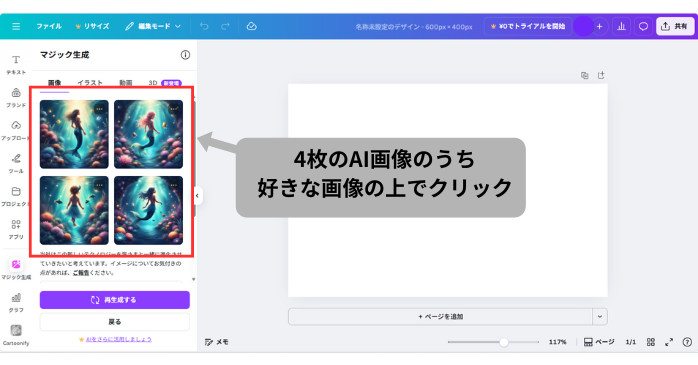Screen dimensions: 698x365
Task: Click the 1/1 page indicator
Action: pos(631,342)
